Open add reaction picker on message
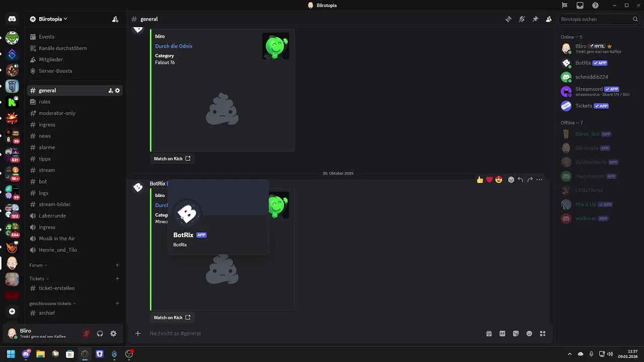This screenshot has width=644, height=362. coord(511,179)
